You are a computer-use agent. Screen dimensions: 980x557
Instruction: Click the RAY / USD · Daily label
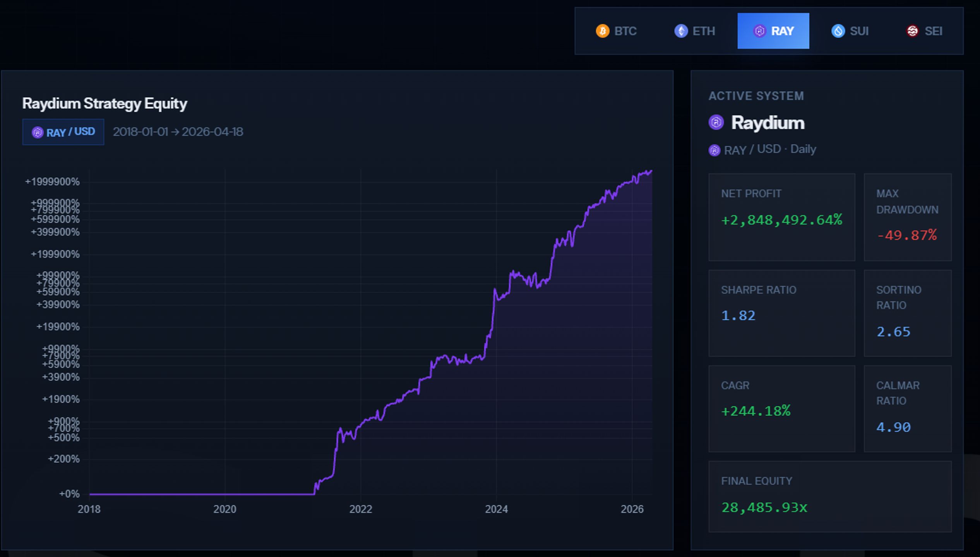coord(770,149)
